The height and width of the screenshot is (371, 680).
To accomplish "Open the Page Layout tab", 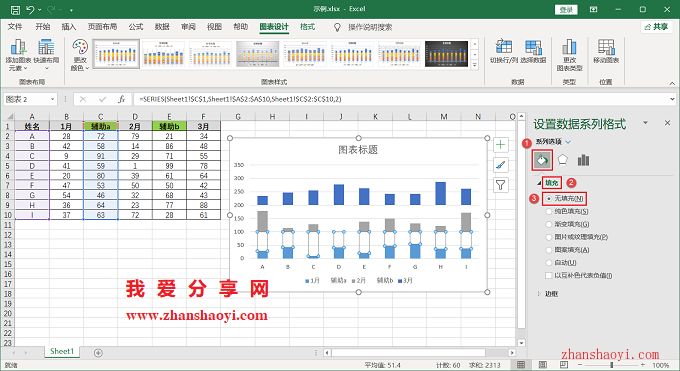I will [x=102, y=27].
